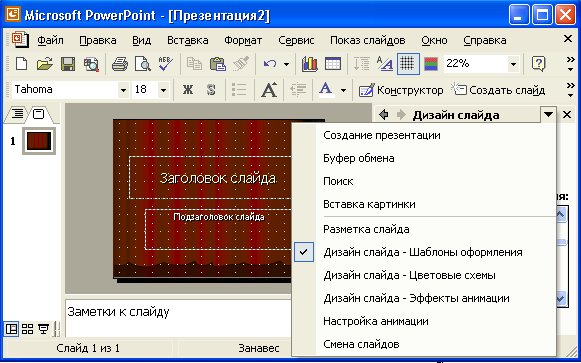Select checked Дизайн слайда - Шаблоны оформления
The height and width of the screenshot is (363, 581).
424,252
